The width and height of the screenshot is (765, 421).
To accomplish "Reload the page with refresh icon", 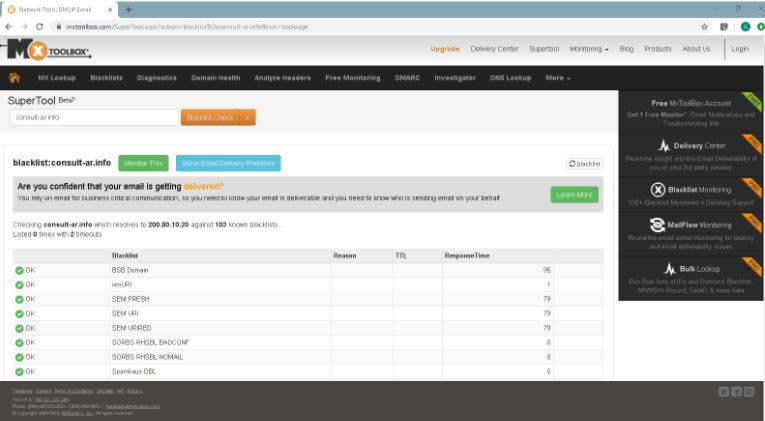I will point(40,27).
